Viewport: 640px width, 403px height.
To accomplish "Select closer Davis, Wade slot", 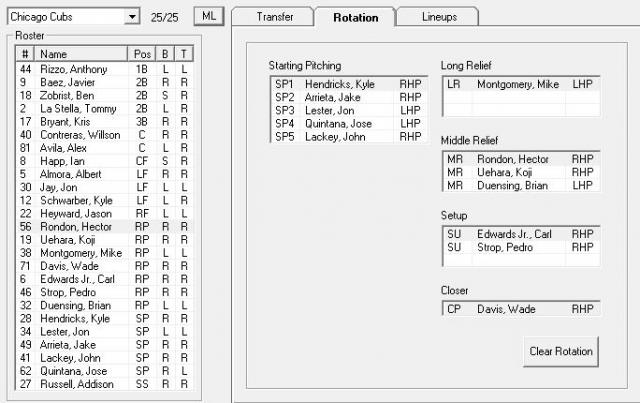I will pyautogui.click(x=520, y=309).
